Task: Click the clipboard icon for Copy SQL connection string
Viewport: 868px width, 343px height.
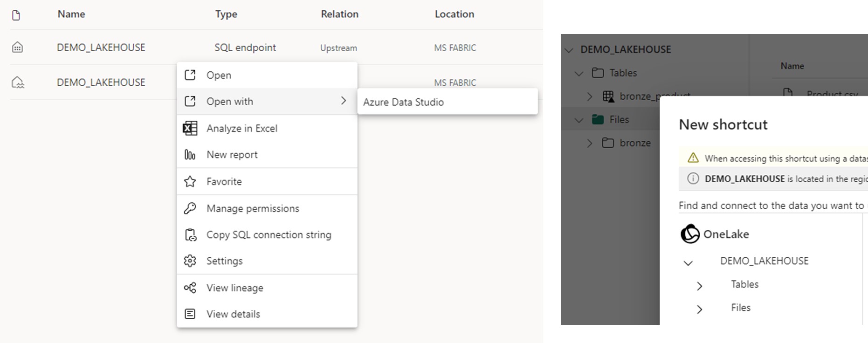Action: (x=190, y=235)
